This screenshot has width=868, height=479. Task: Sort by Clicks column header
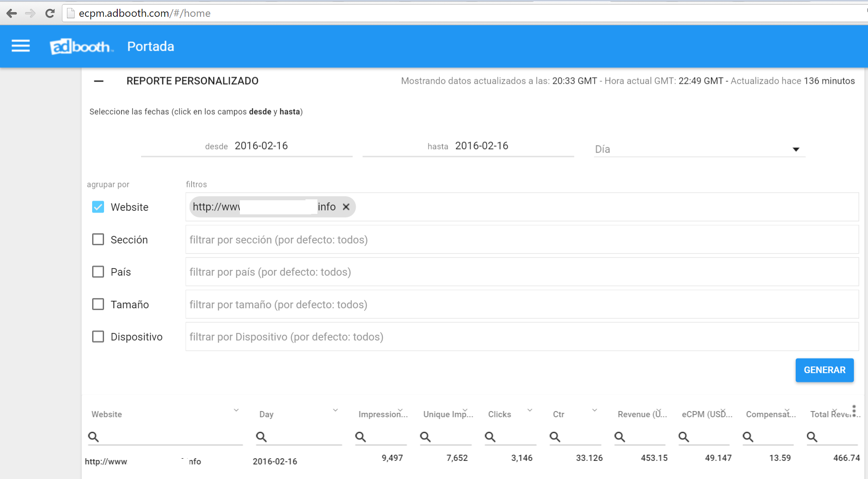click(499, 414)
